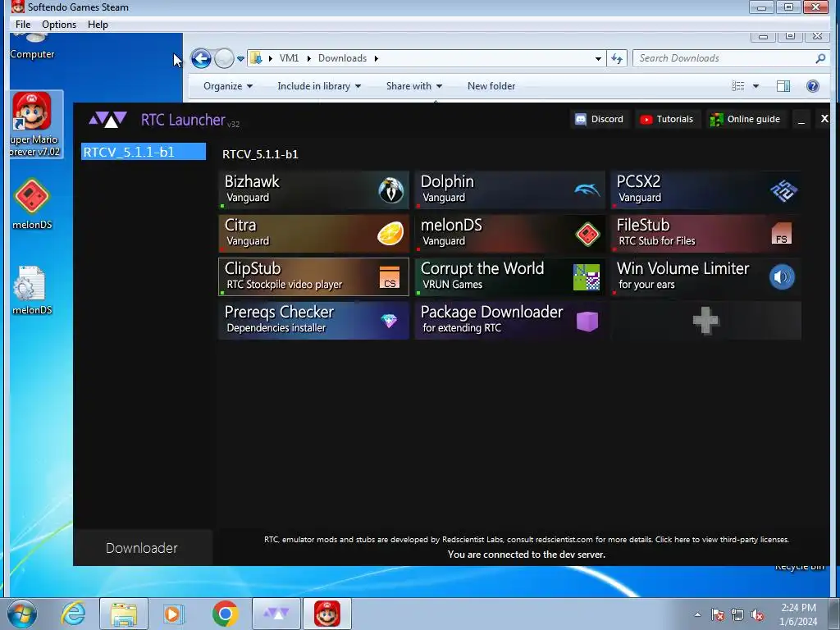The width and height of the screenshot is (840, 630).
Task: Expand the view options dropdown arrow
Action: pyautogui.click(x=756, y=86)
